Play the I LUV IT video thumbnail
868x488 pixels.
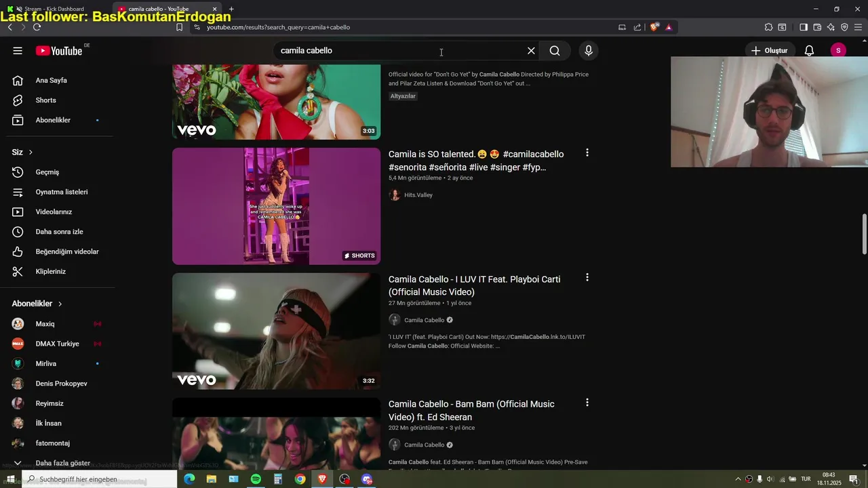point(276,331)
